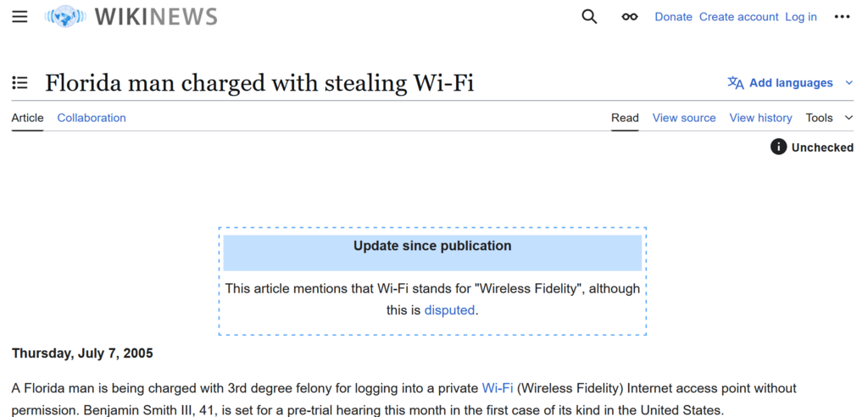
Task: Open the Log in link
Action: [801, 17]
